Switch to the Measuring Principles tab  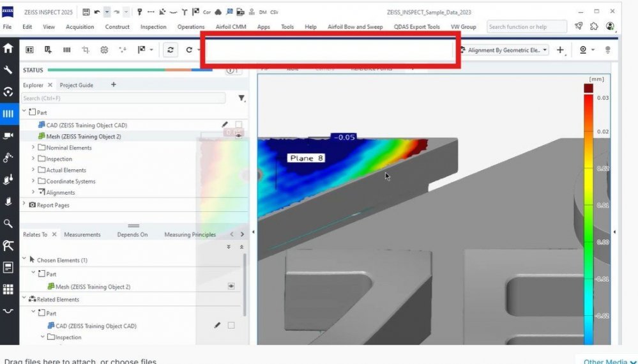[x=190, y=234]
